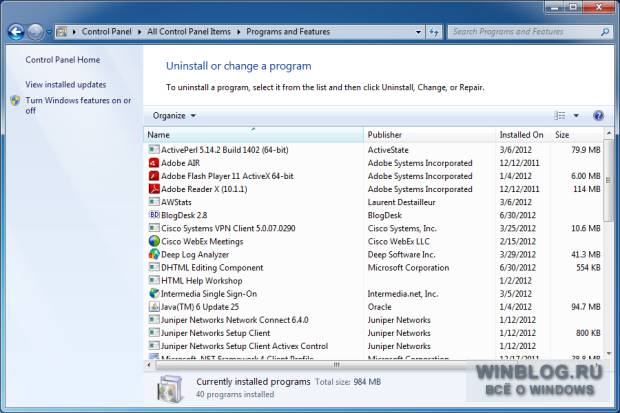
Task: Expand the chevron after Control Panel breadcrumb
Action: 140,32
